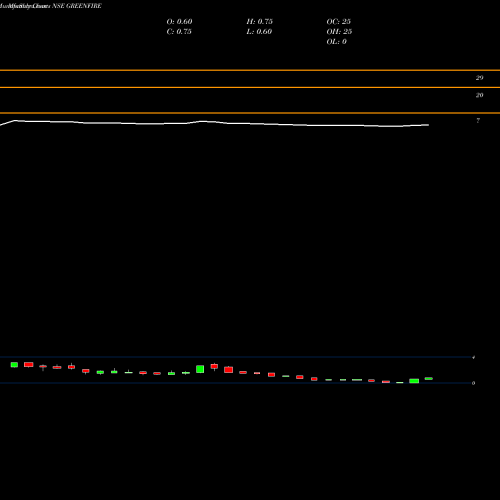Click the price axis label 7
The image size is (500, 500).
pos(478,121)
